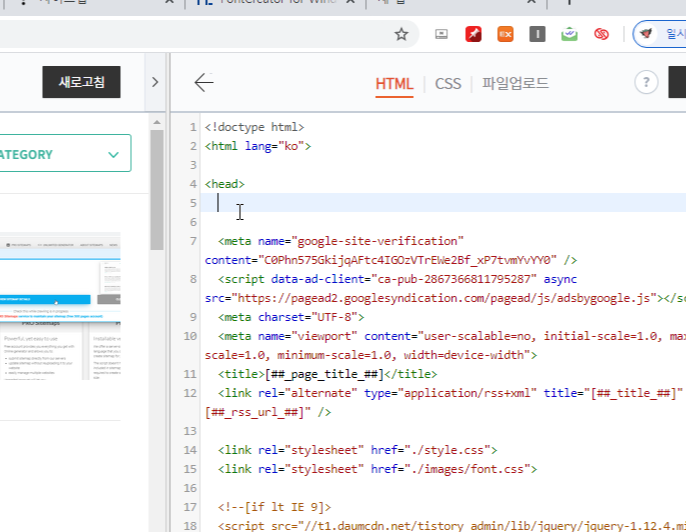
Task: Open the dark gray 'I' extension icon
Action: tap(537, 34)
